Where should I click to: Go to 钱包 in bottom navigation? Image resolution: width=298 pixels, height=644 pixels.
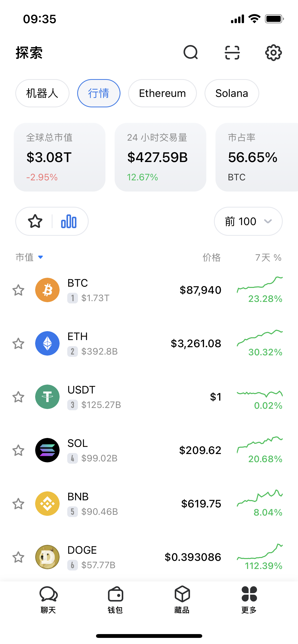115,600
